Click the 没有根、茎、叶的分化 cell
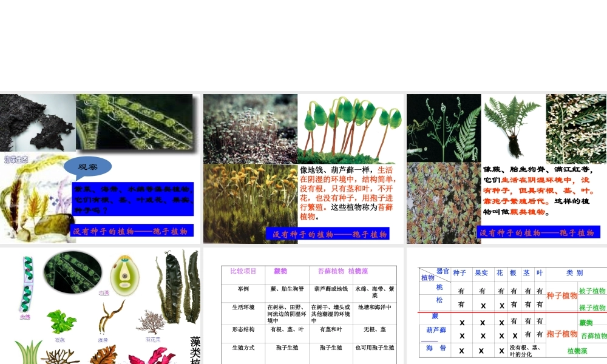The height and width of the screenshot is (364, 607). (x=526, y=351)
